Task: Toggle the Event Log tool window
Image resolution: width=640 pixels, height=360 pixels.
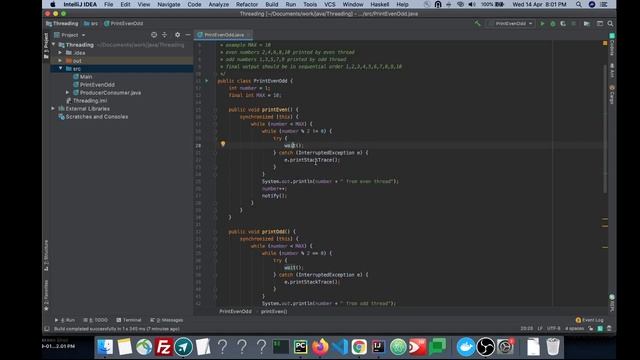Action: [x=589, y=320]
